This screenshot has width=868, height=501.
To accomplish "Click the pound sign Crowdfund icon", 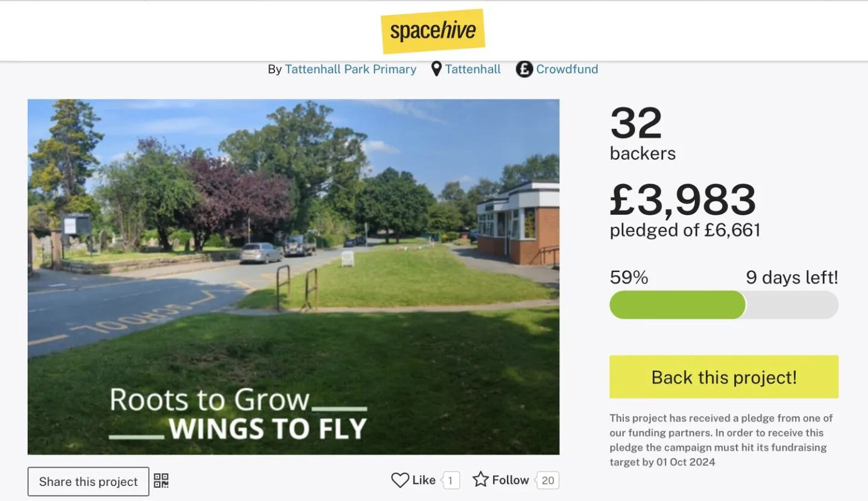I will [x=524, y=69].
